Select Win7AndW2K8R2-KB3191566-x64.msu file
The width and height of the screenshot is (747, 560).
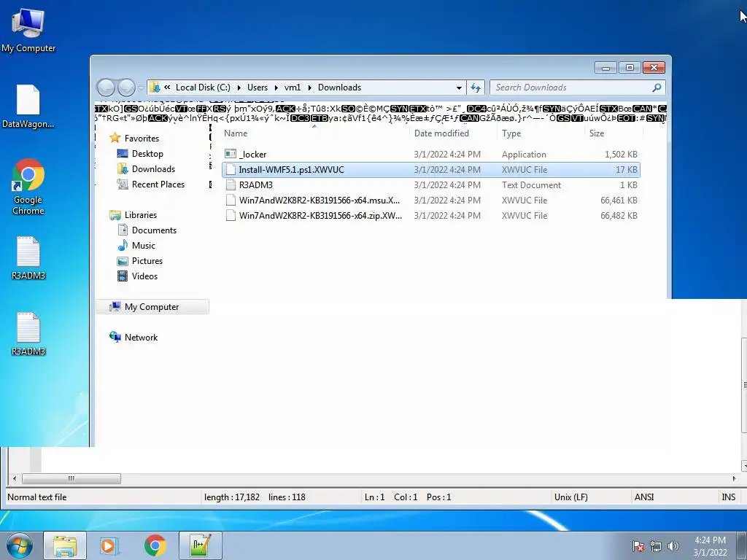click(430, 200)
